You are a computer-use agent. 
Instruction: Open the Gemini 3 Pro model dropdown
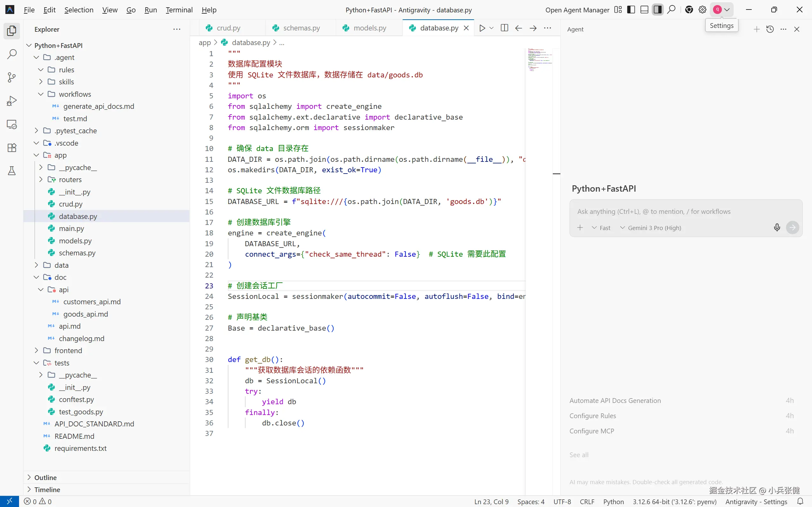650,228
